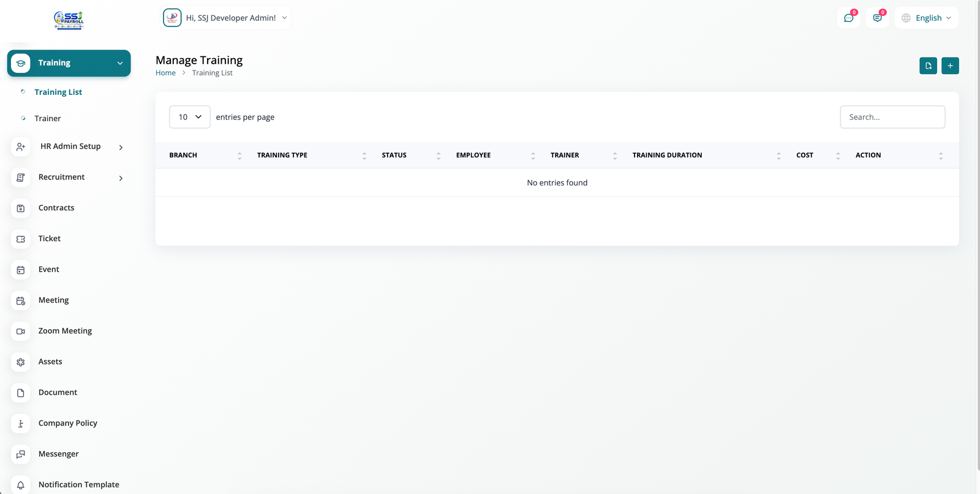Image resolution: width=980 pixels, height=494 pixels.
Task: Open Messenger menu item
Action: (x=59, y=454)
